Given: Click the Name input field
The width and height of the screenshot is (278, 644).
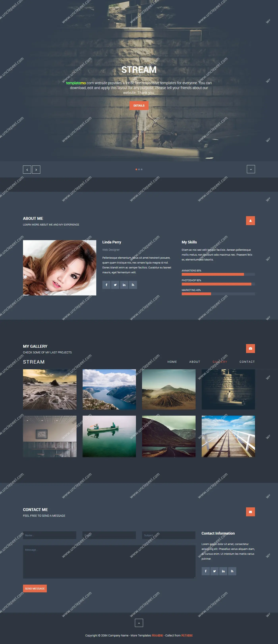Looking at the screenshot, I should pyautogui.click(x=50, y=535).
